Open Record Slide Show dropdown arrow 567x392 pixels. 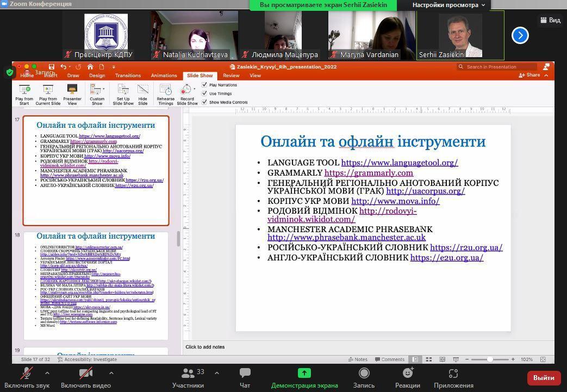195,89
